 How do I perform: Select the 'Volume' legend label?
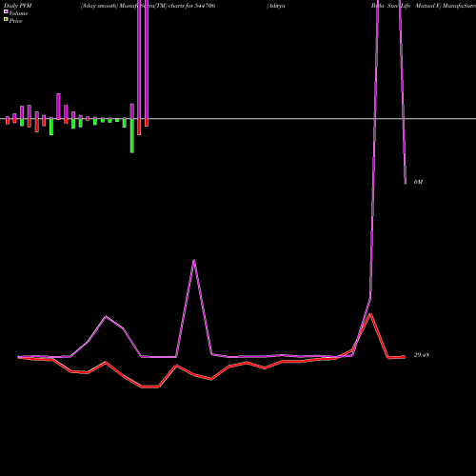pyautogui.click(x=18, y=13)
